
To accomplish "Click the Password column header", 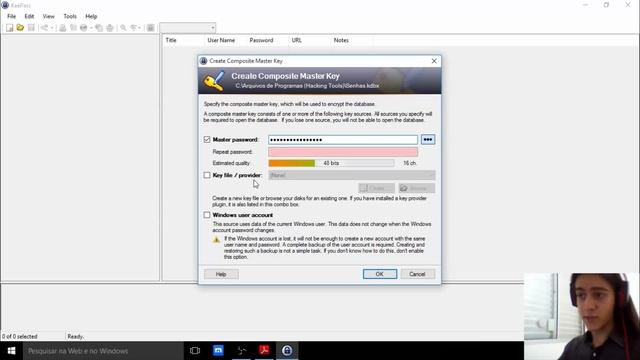I will 261,40.
